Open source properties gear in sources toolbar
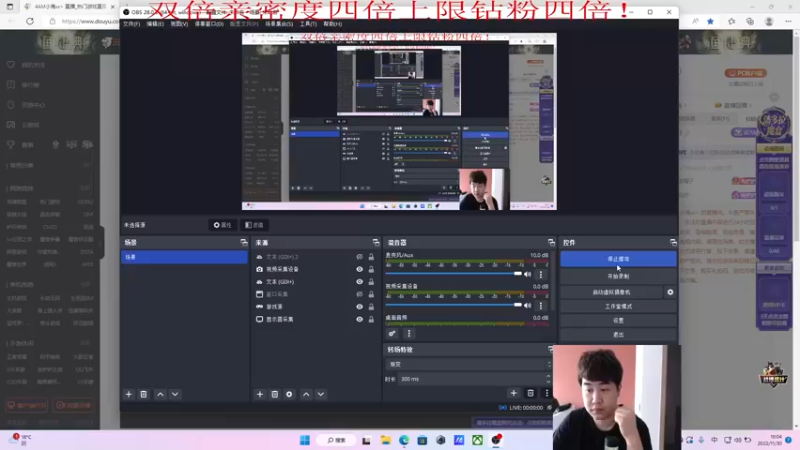The height and width of the screenshot is (450, 800). coord(289,394)
